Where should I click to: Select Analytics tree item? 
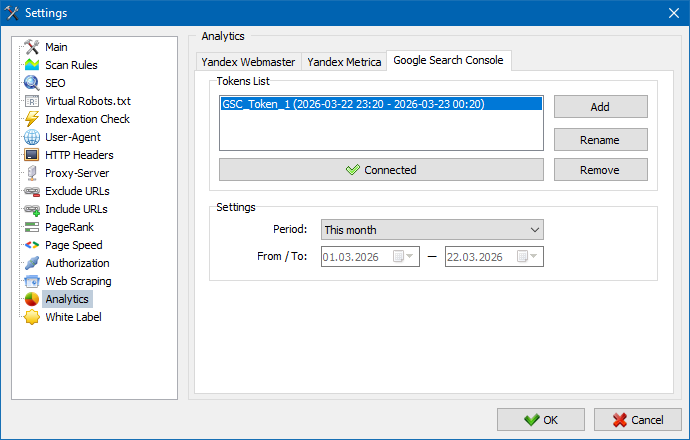pyautogui.click(x=67, y=299)
